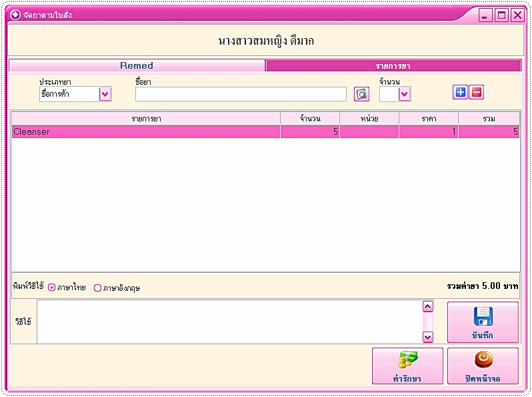532x397 pixels.
Task: Click the รวม column header
Action: (489, 119)
